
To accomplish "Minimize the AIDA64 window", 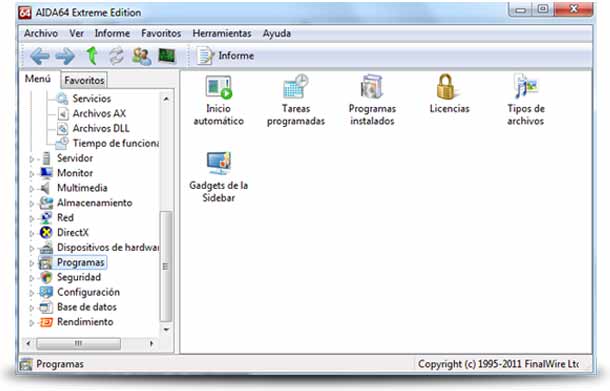I will (x=521, y=9).
